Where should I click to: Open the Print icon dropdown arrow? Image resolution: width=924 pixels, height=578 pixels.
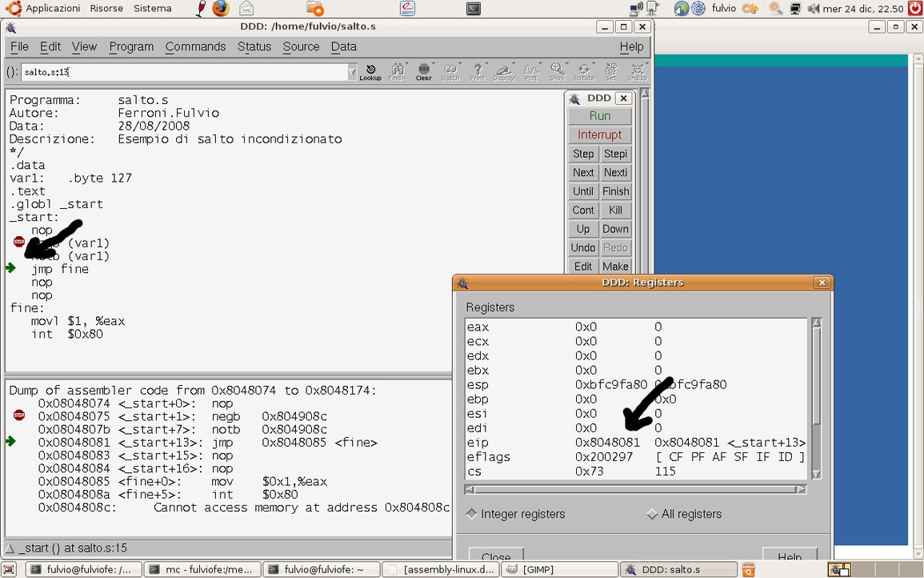(x=486, y=64)
